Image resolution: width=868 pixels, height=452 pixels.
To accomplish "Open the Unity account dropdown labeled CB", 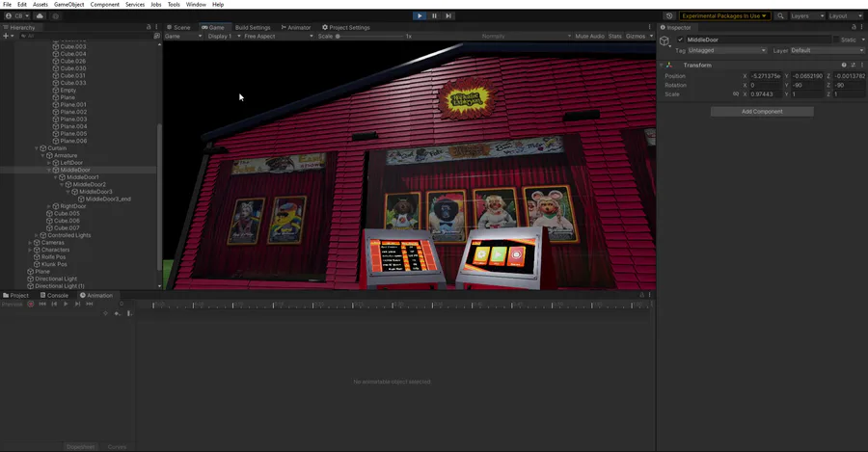I will tap(17, 16).
